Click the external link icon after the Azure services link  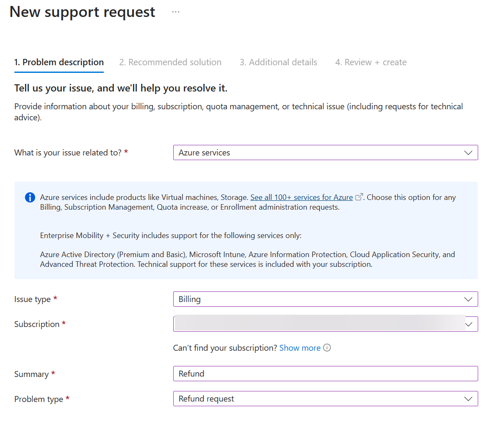pos(358,197)
